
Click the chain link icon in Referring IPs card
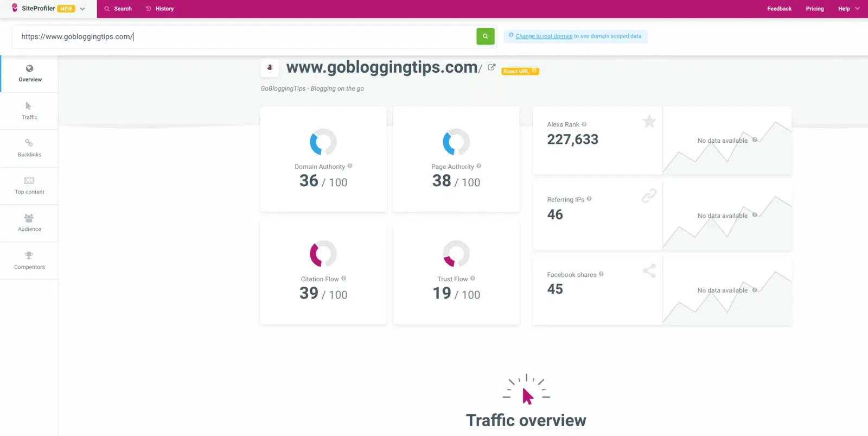[x=649, y=195]
